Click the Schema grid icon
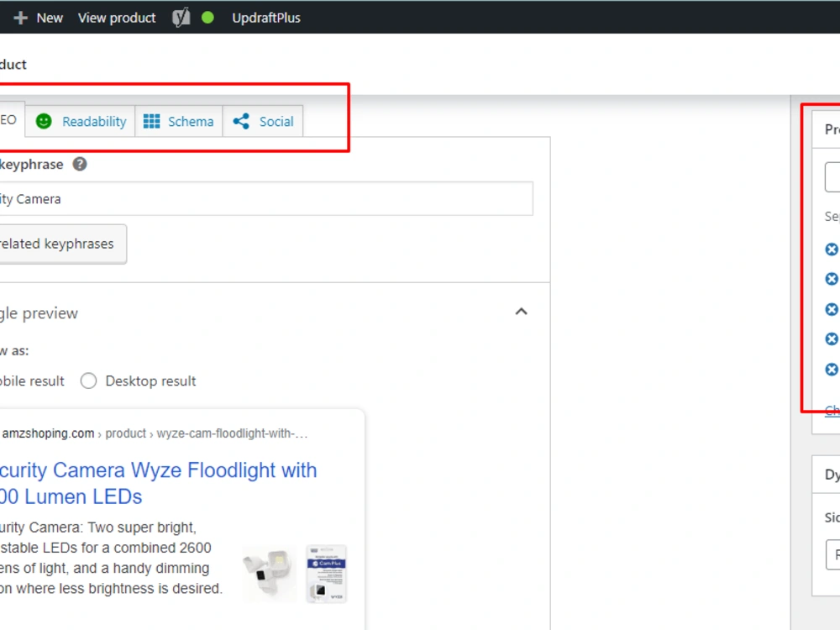 151,122
